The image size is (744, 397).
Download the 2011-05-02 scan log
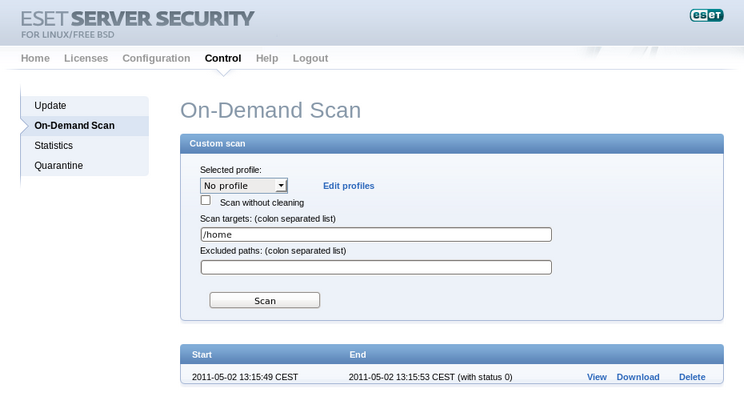(638, 377)
